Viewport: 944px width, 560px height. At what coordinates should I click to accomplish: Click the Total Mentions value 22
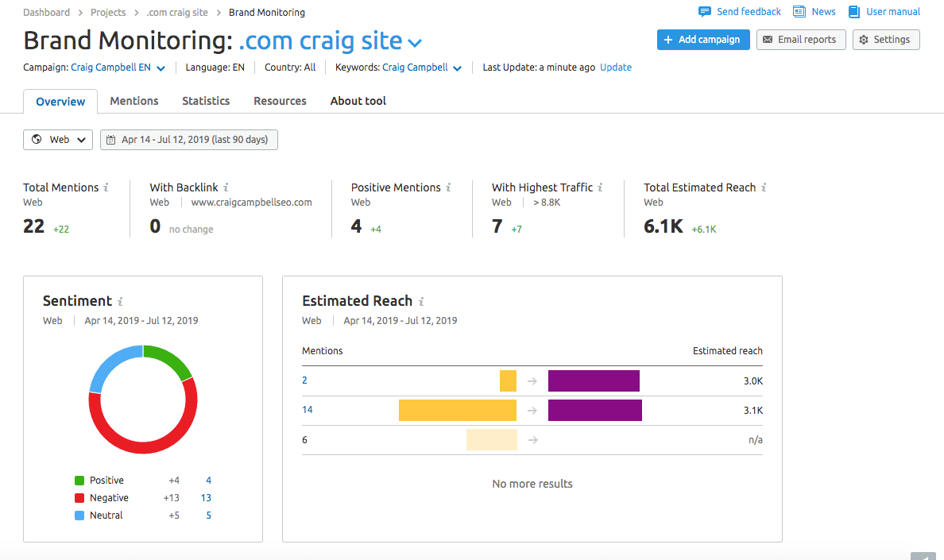point(33,226)
